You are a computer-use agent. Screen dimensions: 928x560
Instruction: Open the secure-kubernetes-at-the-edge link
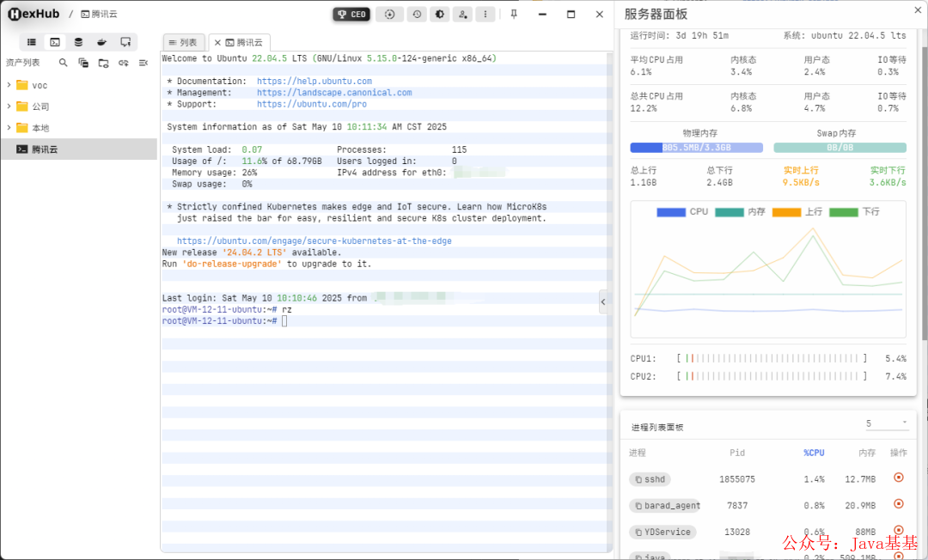pos(314,241)
